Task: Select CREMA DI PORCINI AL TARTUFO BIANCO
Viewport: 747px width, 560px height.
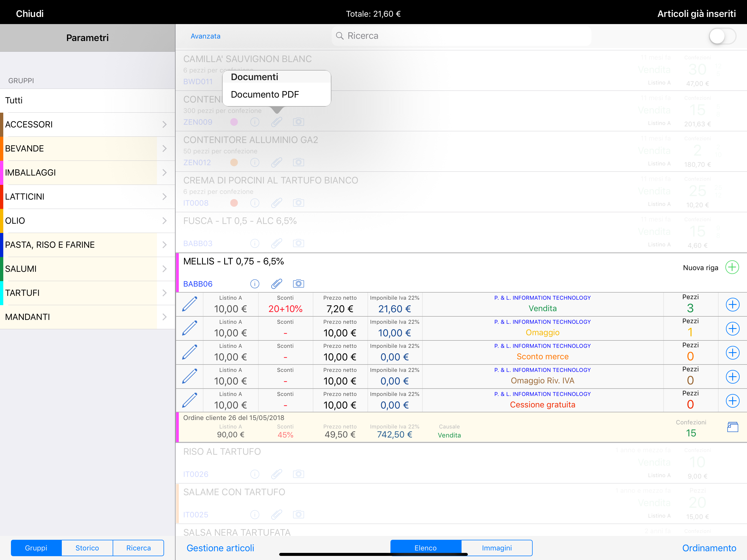Action: click(x=461, y=192)
